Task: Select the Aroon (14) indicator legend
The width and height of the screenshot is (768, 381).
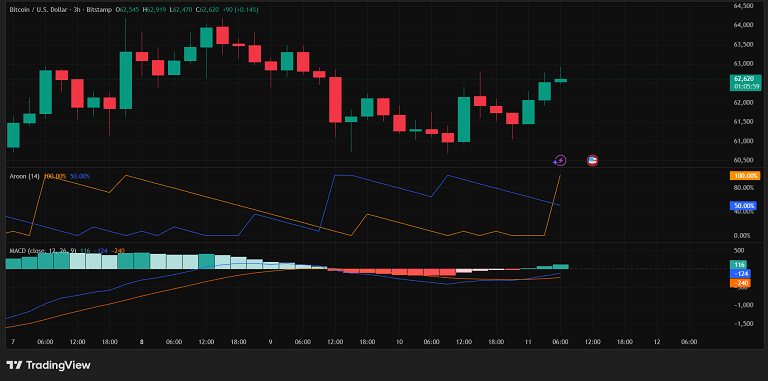Action: [x=24, y=176]
